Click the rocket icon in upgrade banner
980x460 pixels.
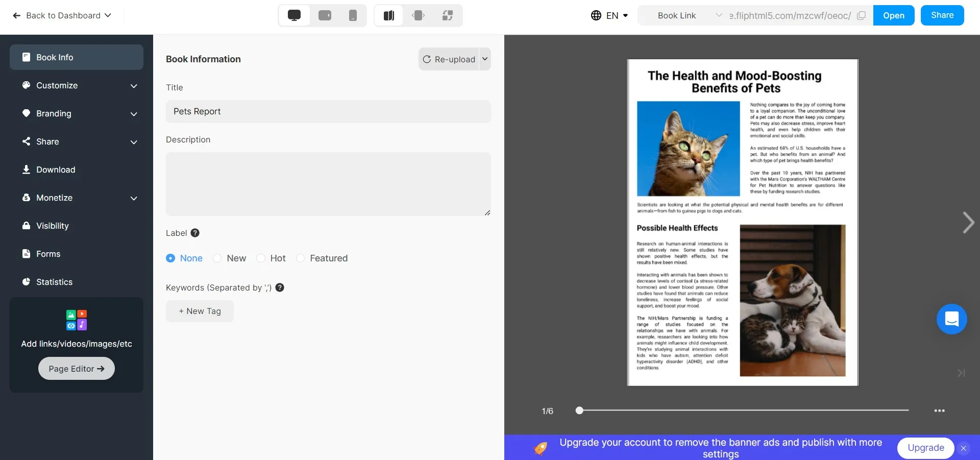541,448
